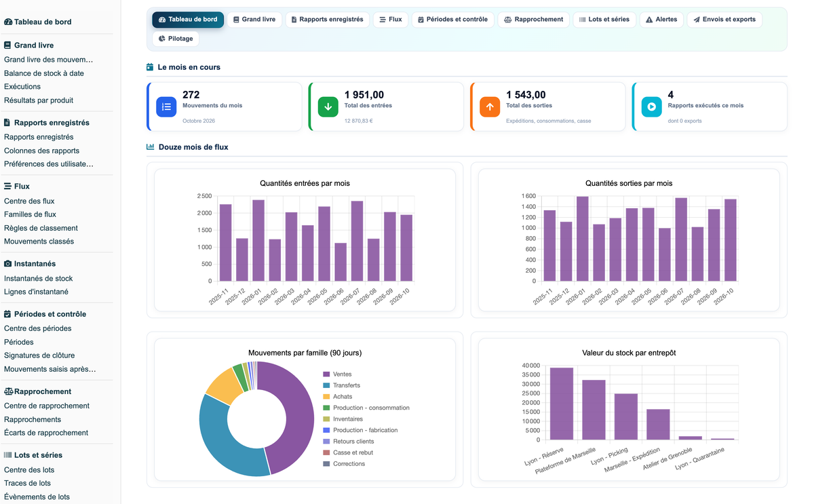814x504 pixels.
Task: Open Traces de lots
Action: (27, 484)
